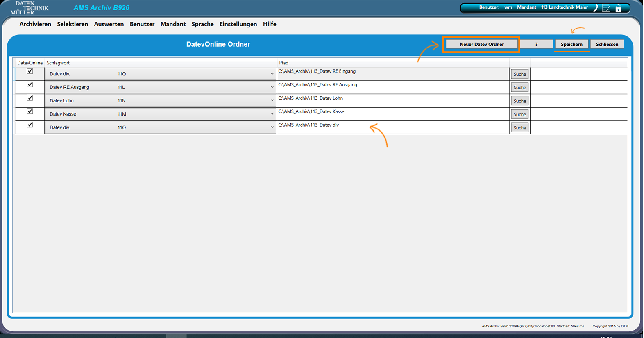Click the Schliessen button
This screenshot has width=644, height=338.
tap(607, 44)
